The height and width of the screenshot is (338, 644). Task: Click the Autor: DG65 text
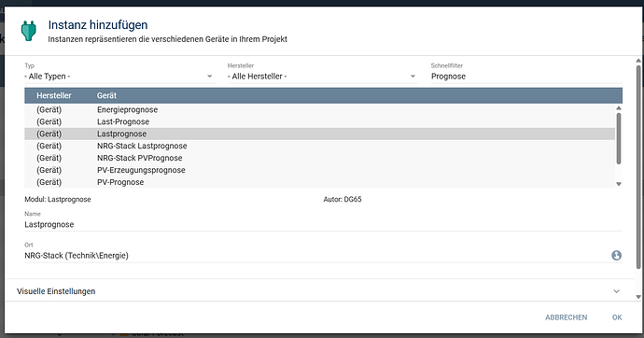click(x=343, y=200)
